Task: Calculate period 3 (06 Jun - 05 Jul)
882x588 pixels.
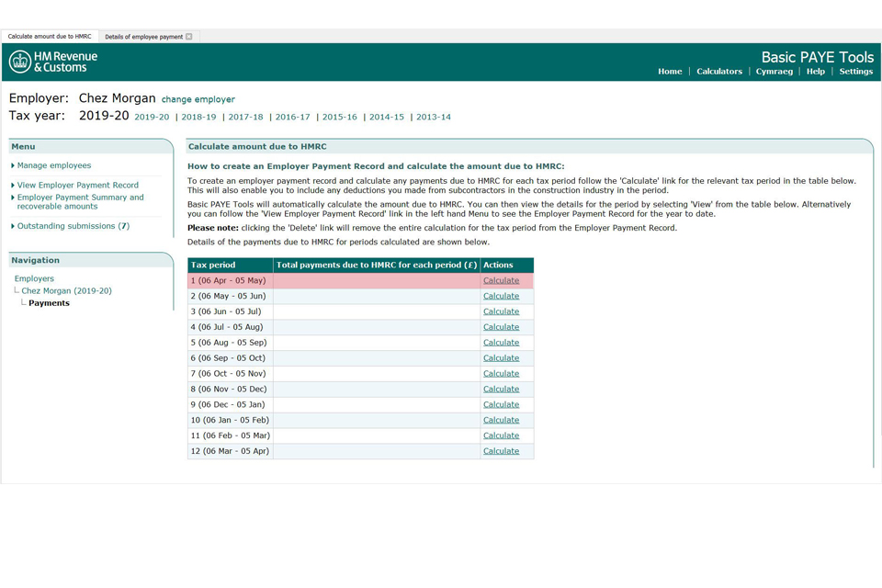Action: click(x=502, y=311)
